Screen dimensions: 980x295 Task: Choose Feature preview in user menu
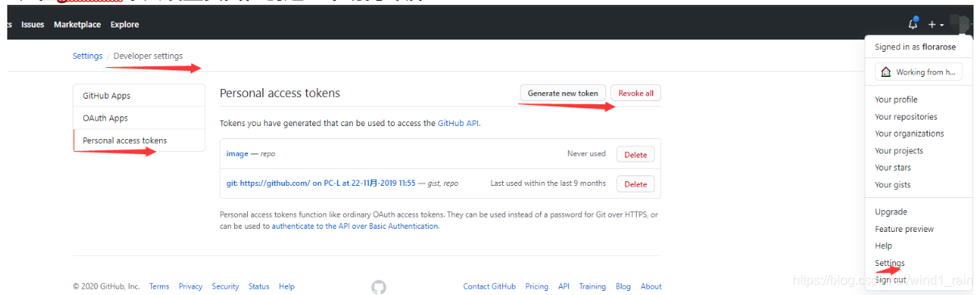coord(904,229)
